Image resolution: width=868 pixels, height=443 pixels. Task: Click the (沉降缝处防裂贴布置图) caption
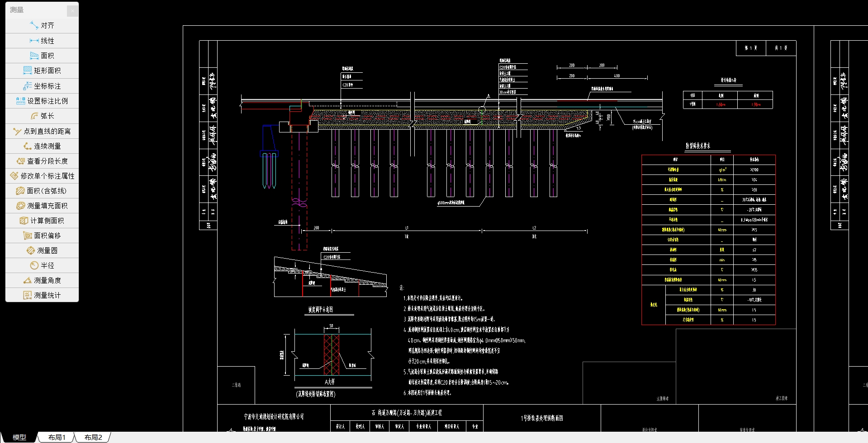[x=316, y=394]
